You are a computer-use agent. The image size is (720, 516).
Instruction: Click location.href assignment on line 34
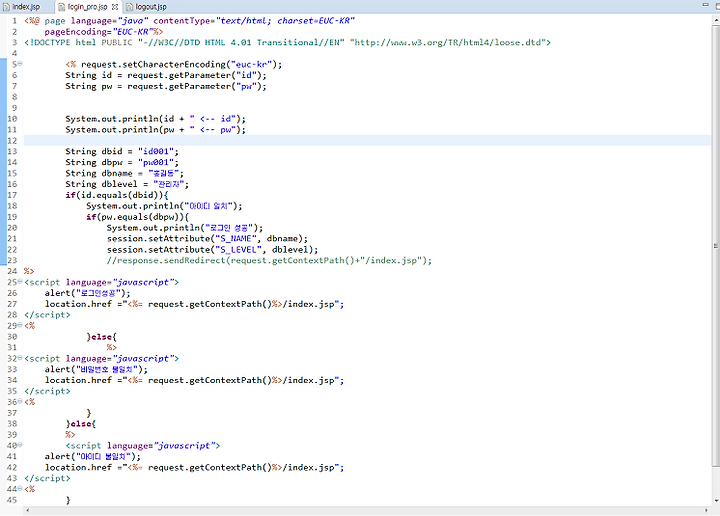coord(194,380)
